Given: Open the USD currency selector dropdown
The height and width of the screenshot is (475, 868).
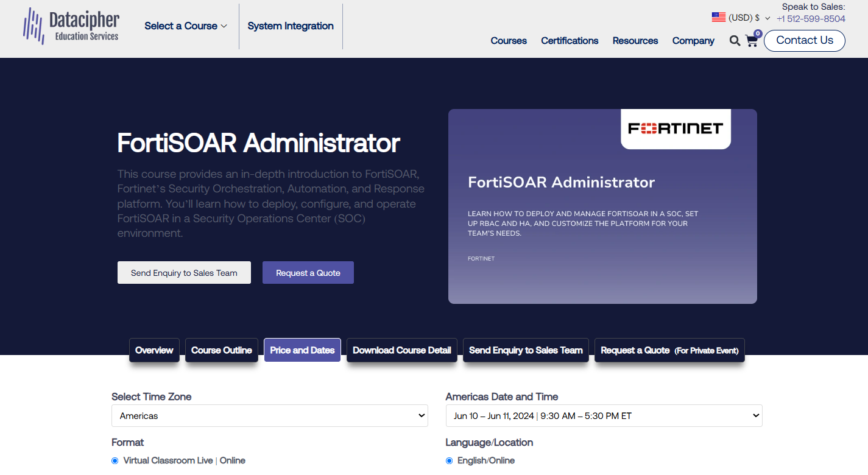Looking at the screenshot, I should [x=749, y=18].
